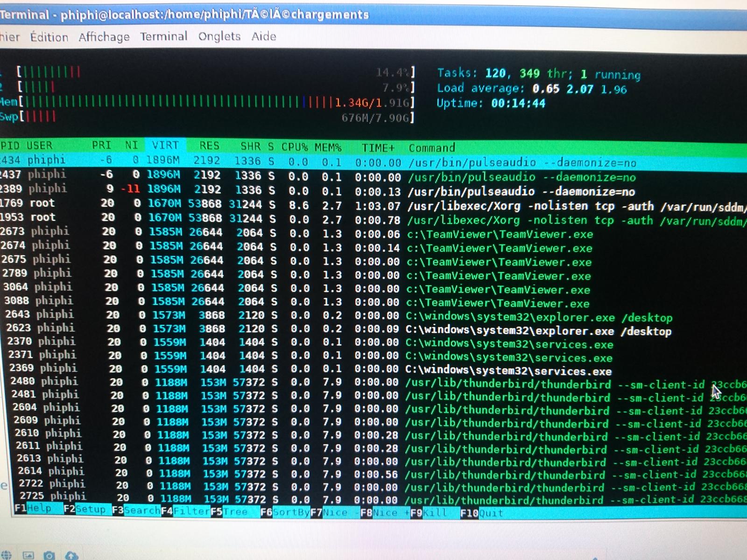
Task: Select pulseaudio process row PID 2437
Action: [373, 176]
